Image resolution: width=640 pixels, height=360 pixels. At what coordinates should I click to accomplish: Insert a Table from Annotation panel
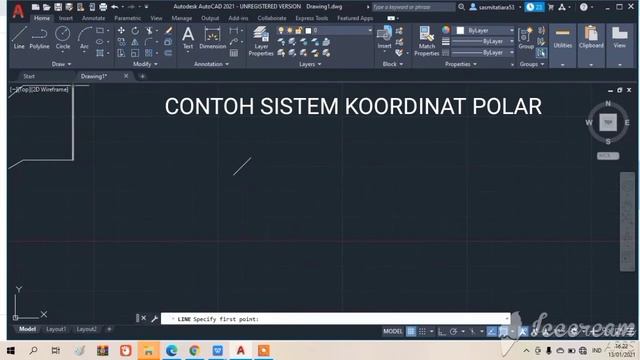[234, 53]
